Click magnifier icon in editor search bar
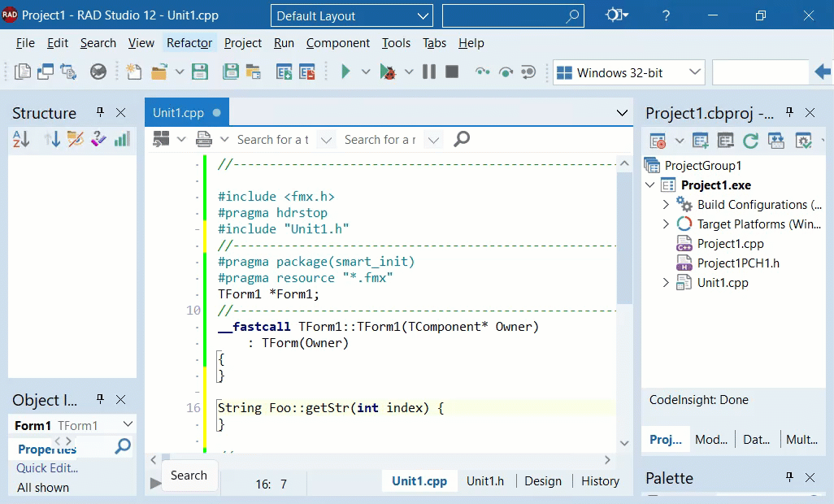The height and width of the screenshot is (504, 834). point(462,139)
